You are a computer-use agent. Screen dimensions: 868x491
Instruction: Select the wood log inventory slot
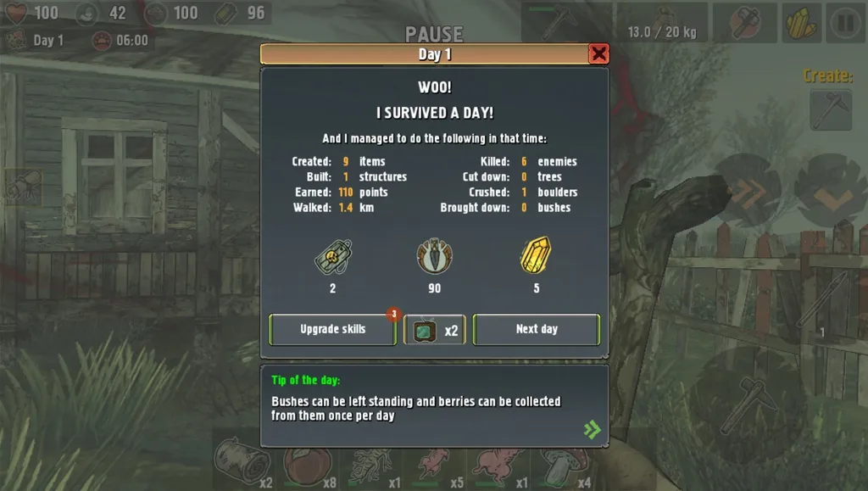[x=242, y=461]
